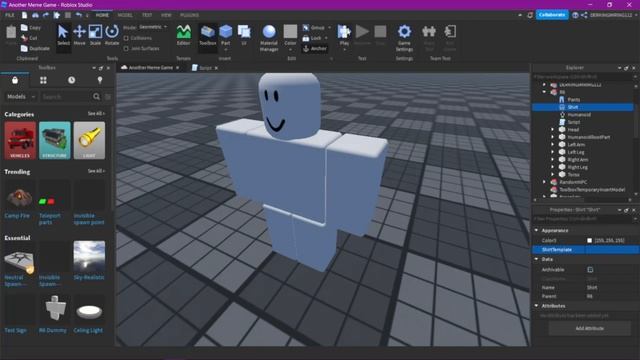Open the MODEL ribbon tab
This screenshot has height=360, width=640.
pyautogui.click(x=125, y=15)
